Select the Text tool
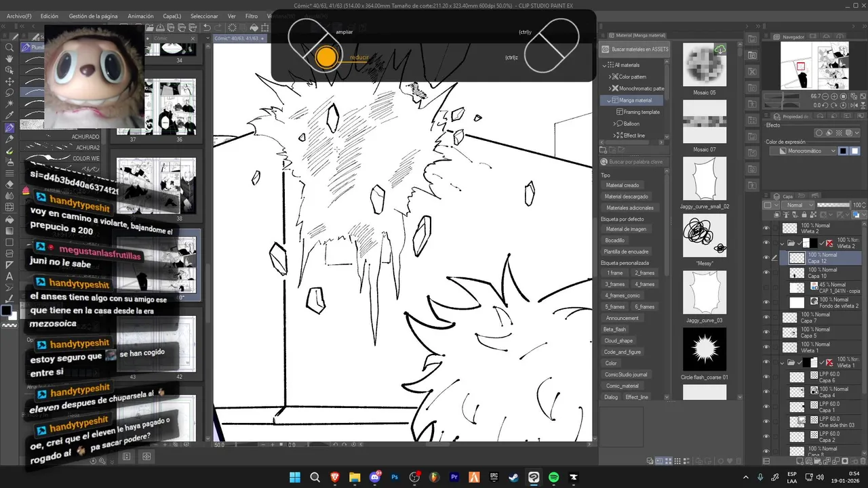Image resolution: width=868 pixels, height=488 pixels. point(9,276)
